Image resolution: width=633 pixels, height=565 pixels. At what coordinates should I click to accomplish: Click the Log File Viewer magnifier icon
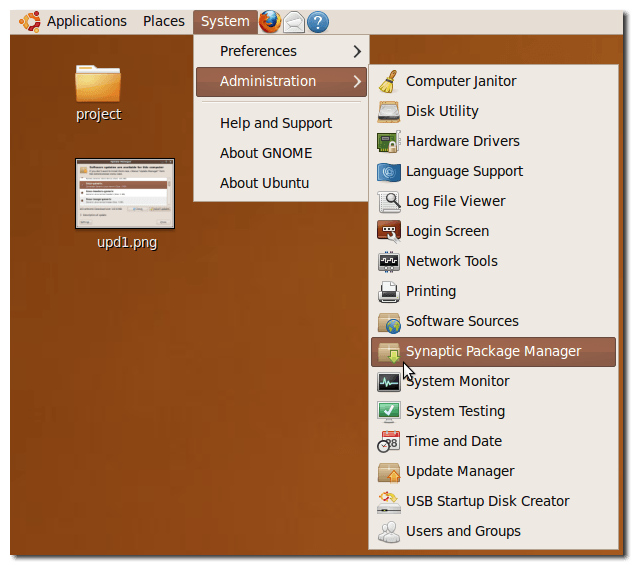[x=389, y=202]
